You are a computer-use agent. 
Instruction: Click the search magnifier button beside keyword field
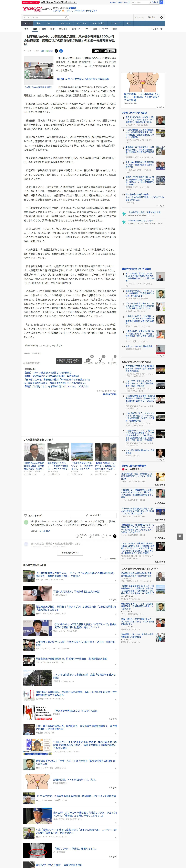tap(66, 18)
